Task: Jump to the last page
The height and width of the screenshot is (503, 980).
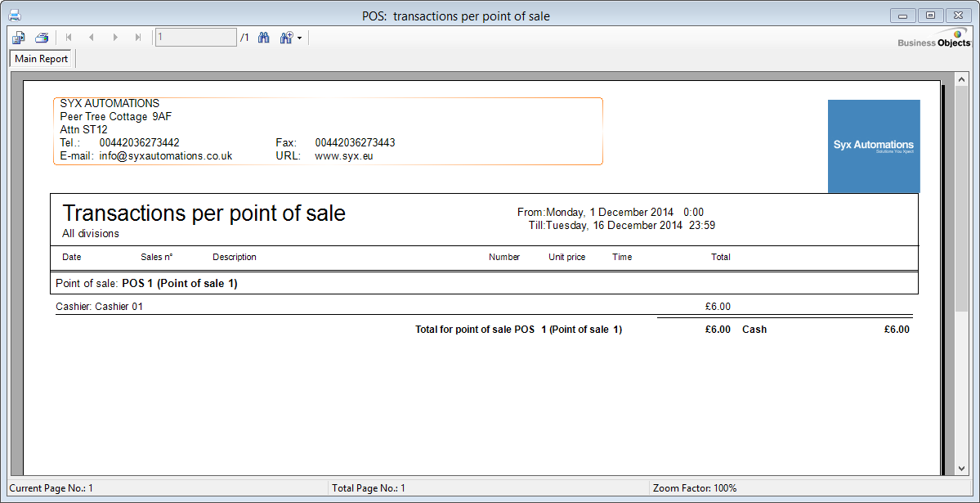Action: pos(138,38)
